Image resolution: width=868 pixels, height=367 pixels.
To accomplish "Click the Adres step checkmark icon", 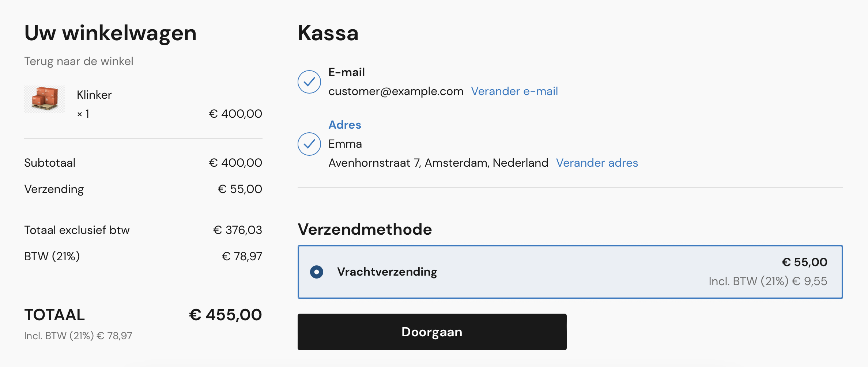I will tap(309, 144).
